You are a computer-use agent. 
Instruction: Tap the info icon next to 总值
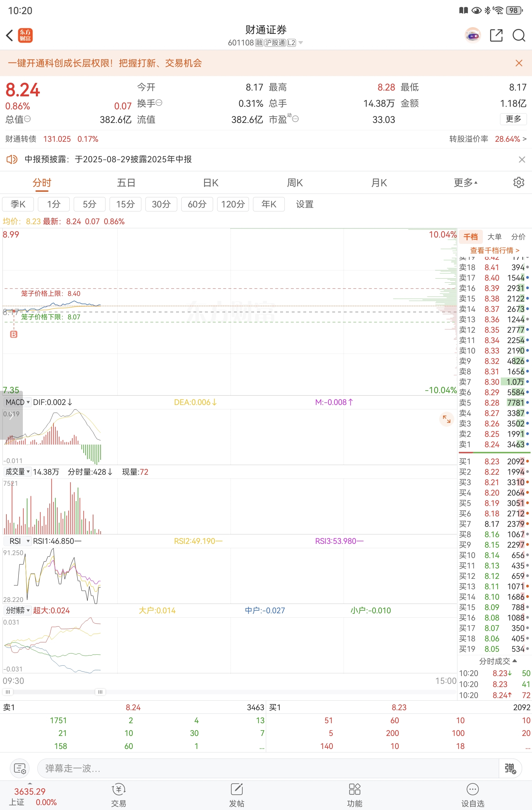point(27,119)
